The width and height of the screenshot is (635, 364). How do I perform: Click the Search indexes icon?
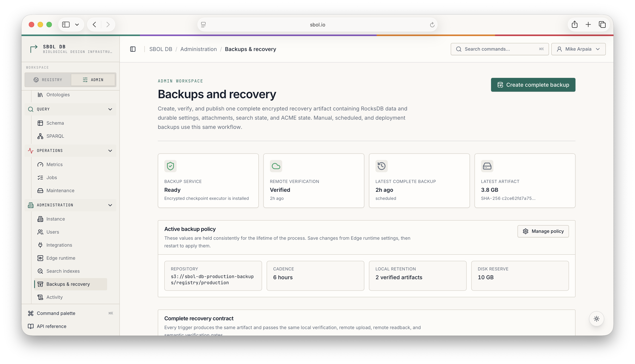(x=40, y=271)
